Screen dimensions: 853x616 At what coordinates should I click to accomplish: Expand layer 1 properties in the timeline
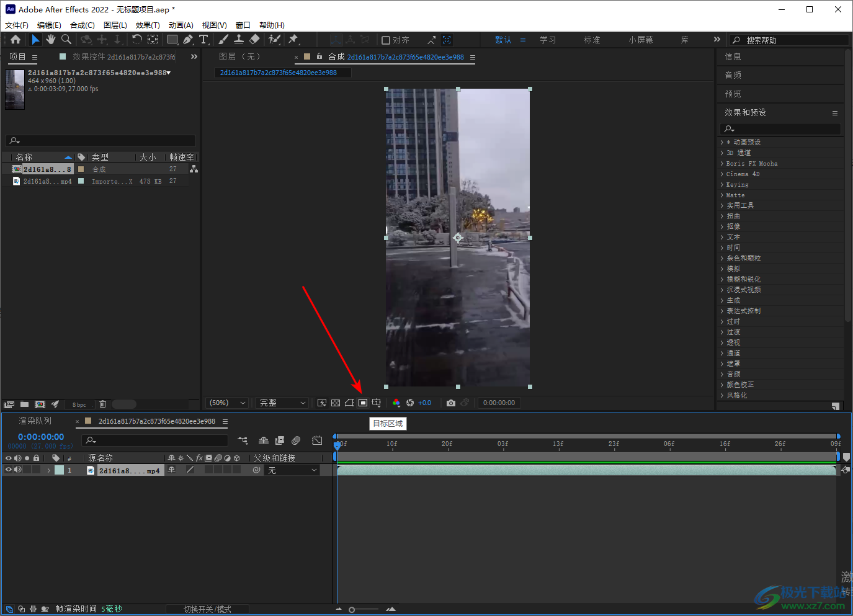click(x=48, y=470)
